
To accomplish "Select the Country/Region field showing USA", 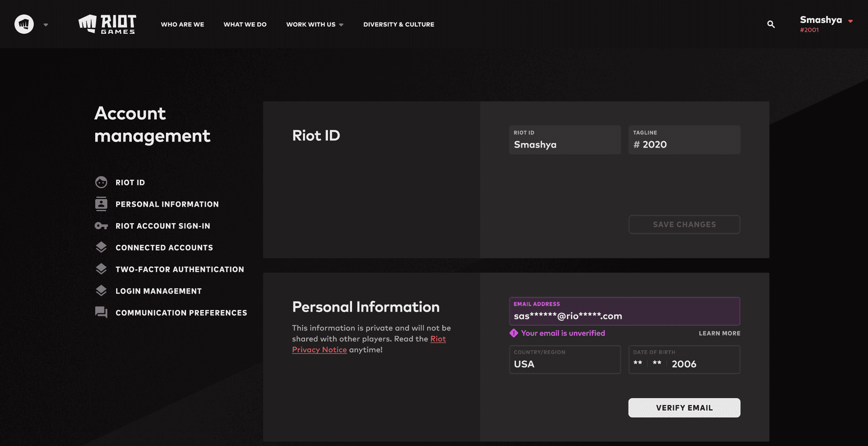I will [x=565, y=360].
